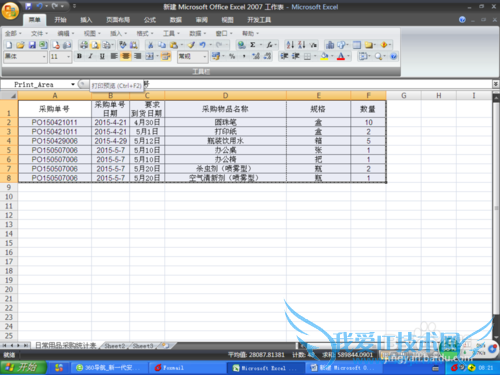This screenshot has height=375, width=500.
Task: Click the Cut scissors icon
Action: pyautogui.click(x=151, y=45)
